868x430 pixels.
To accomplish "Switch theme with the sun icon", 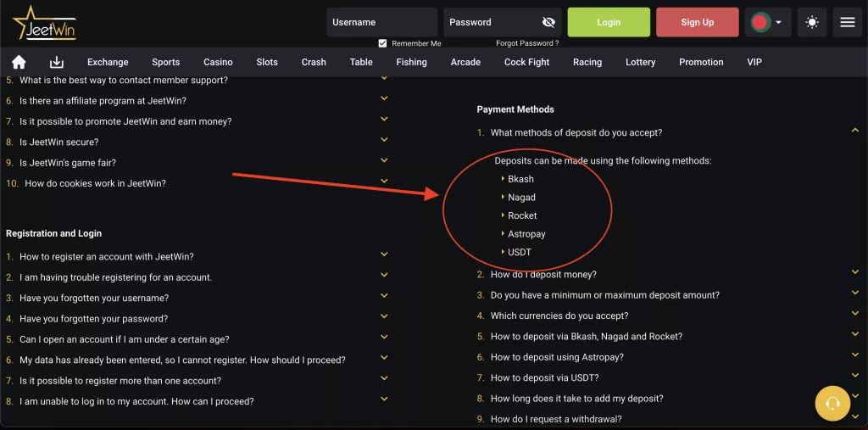I will tap(812, 22).
